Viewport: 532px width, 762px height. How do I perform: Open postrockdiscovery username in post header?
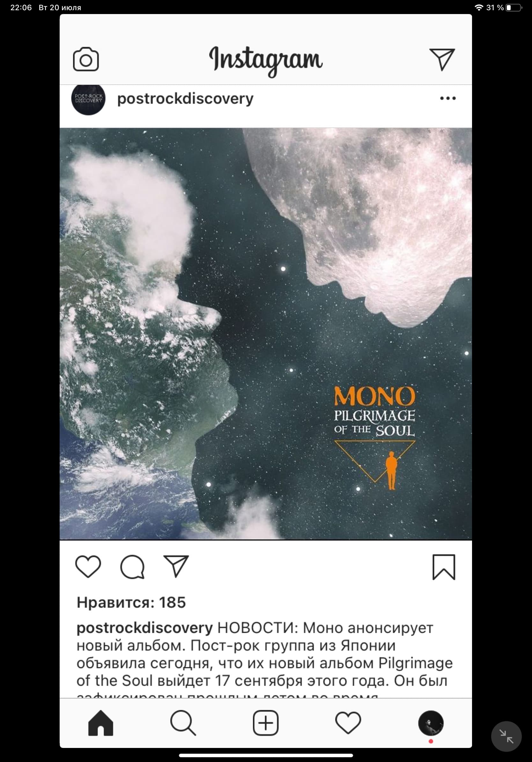[185, 99]
